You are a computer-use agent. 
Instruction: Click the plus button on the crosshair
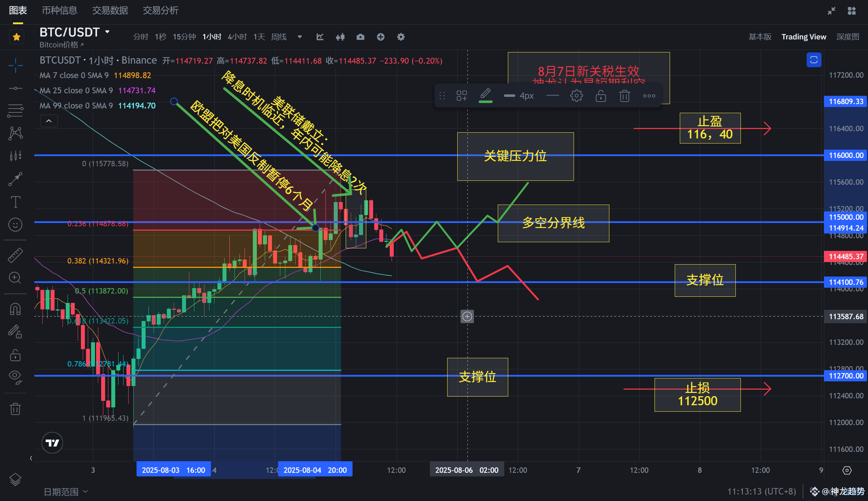[x=467, y=317]
